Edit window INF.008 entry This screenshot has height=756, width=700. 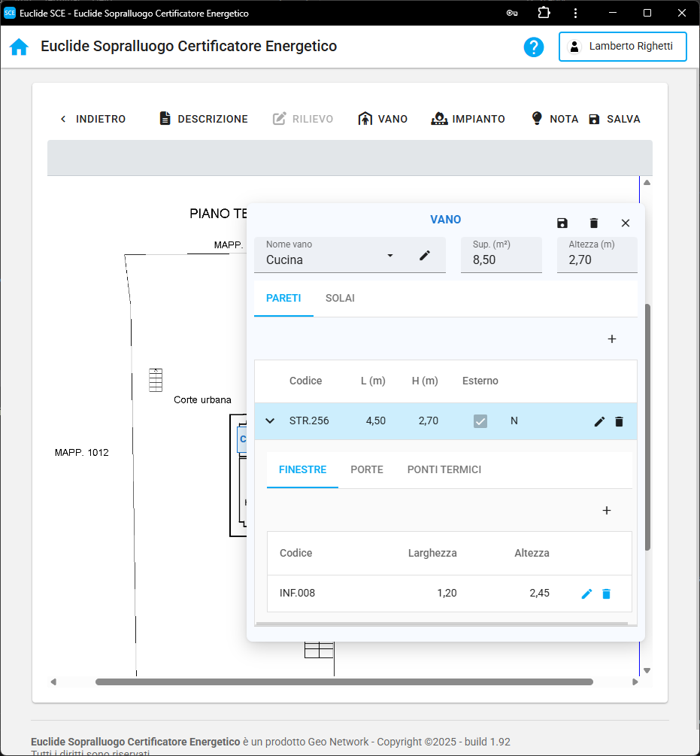tap(587, 594)
